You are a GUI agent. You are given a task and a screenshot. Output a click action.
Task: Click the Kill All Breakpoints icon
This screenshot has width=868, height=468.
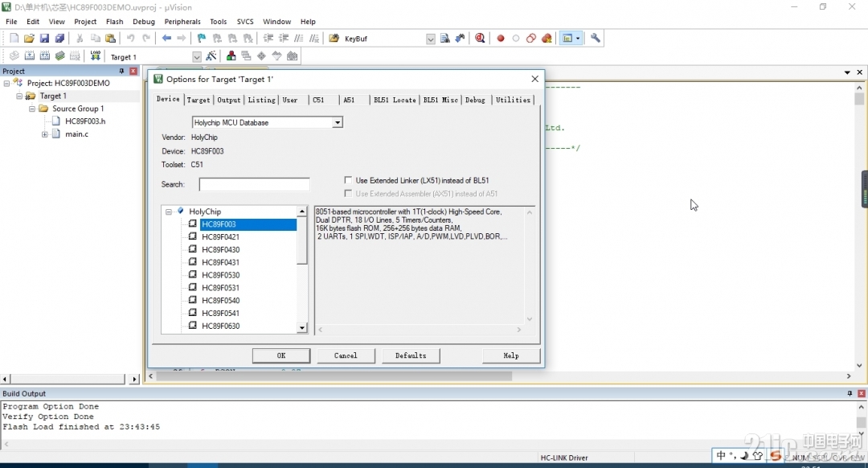click(x=547, y=39)
